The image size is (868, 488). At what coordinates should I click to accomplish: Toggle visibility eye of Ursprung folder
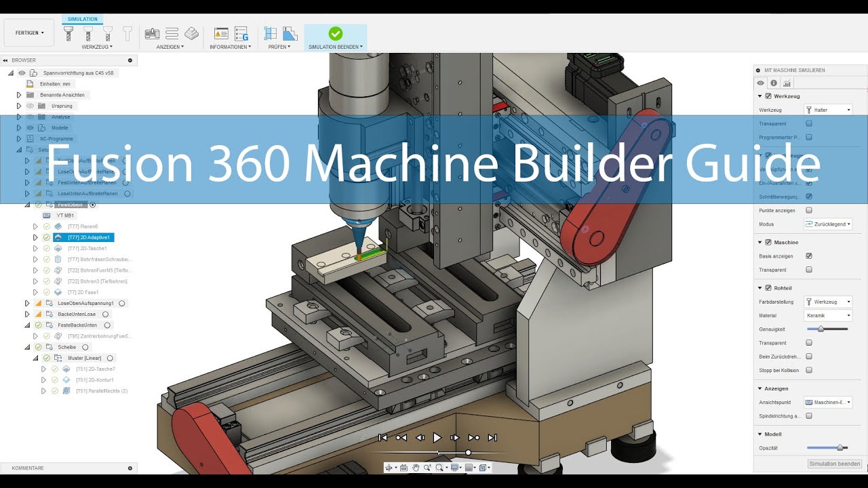click(30, 106)
